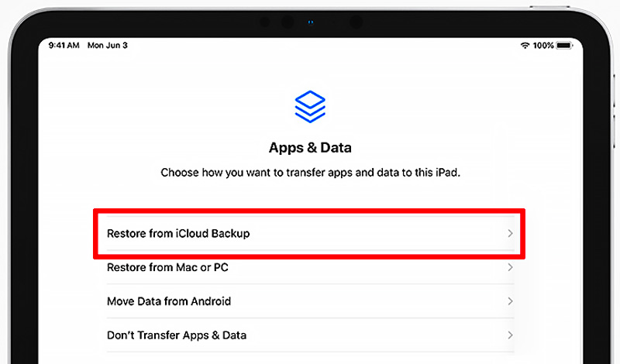Image resolution: width=620 pixels, height=364 pixels.
Task: Tap the Mon Jun 3 date label
Action: click(107, 46)
